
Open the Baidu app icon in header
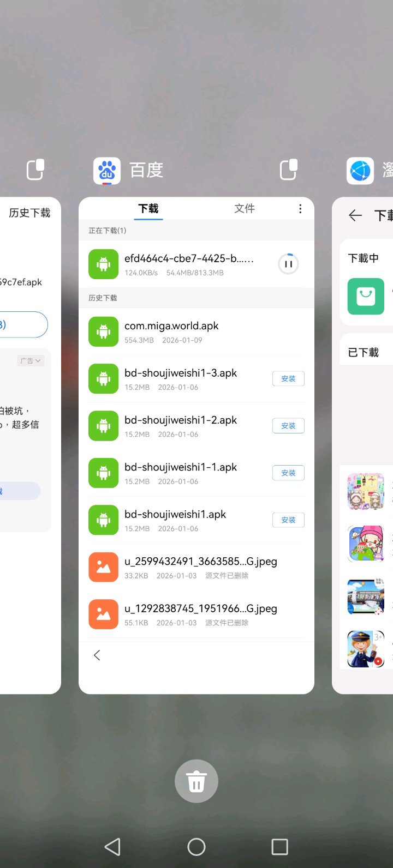click(x=107, y=171)
